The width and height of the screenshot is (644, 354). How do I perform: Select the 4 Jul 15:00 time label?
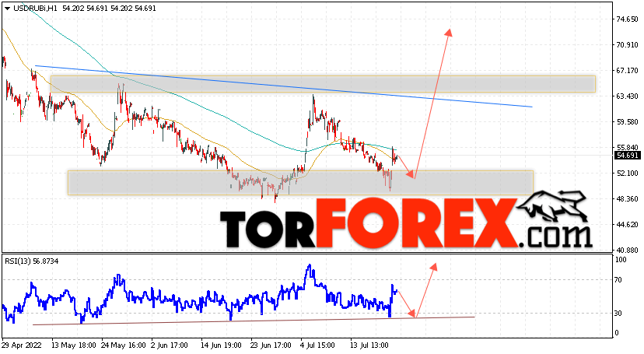click(x=319, y=345)
